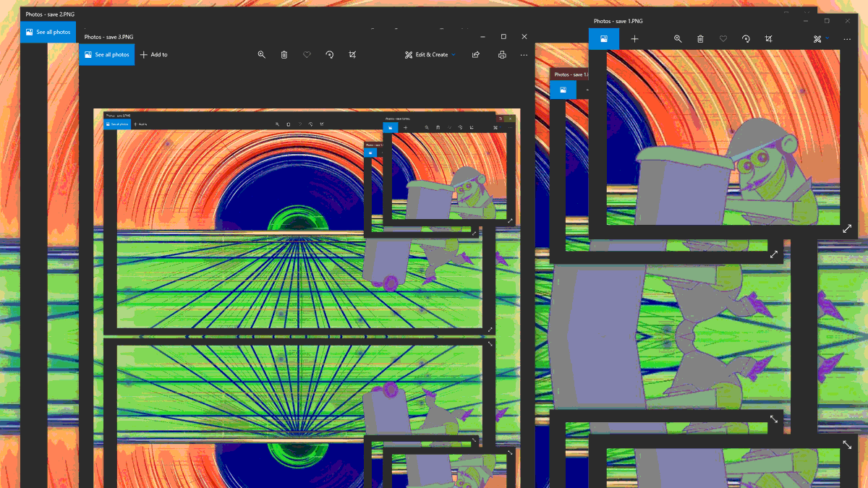Click the displayed photo in save 1.PNG window
The image size is (868, 488).
[x=723, y=137]
